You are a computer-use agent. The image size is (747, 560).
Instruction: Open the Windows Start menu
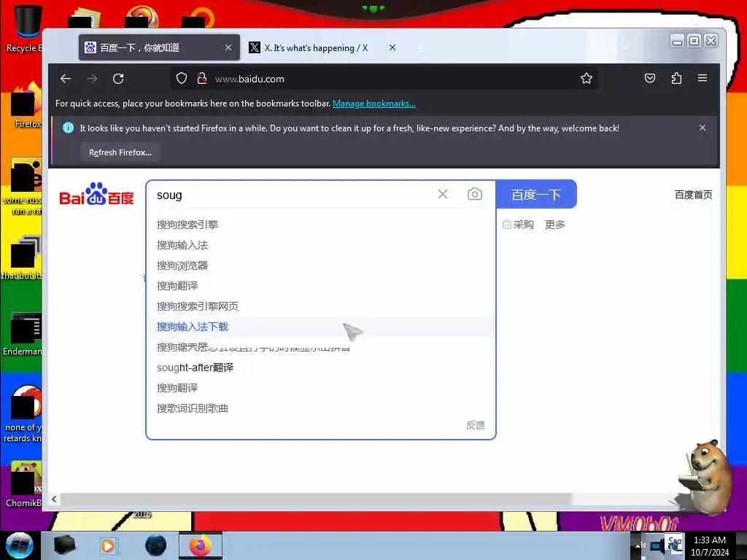pos(19,545)
